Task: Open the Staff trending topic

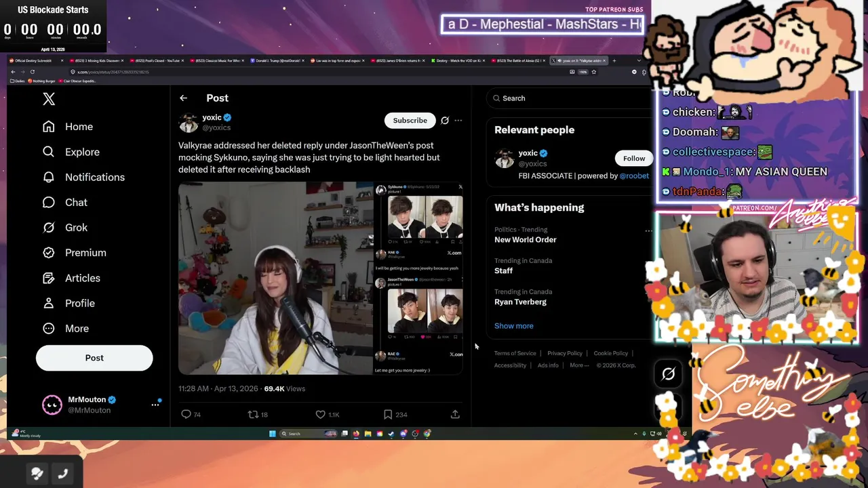Action: point(503,271)
